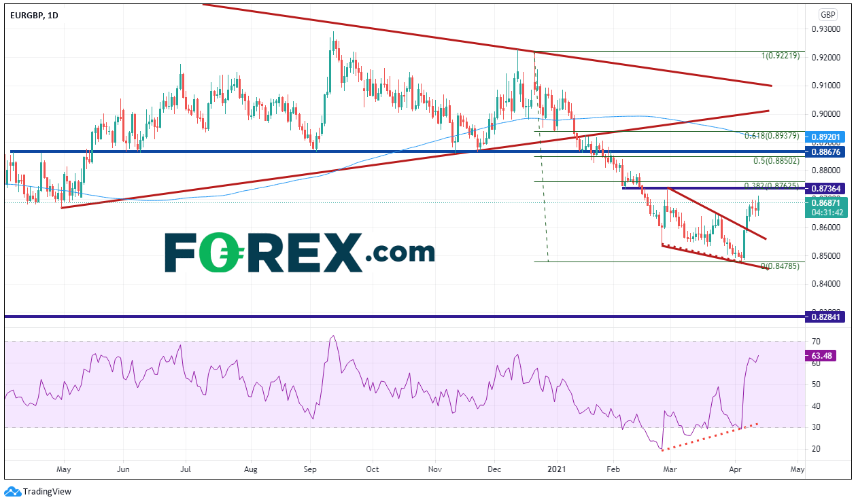
Task: Click the Jun label on time axis
Action: (123, 469)
